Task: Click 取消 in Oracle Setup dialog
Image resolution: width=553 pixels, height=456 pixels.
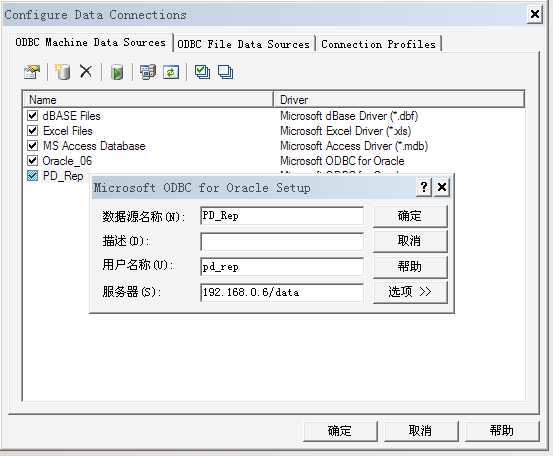Action: 410,241
